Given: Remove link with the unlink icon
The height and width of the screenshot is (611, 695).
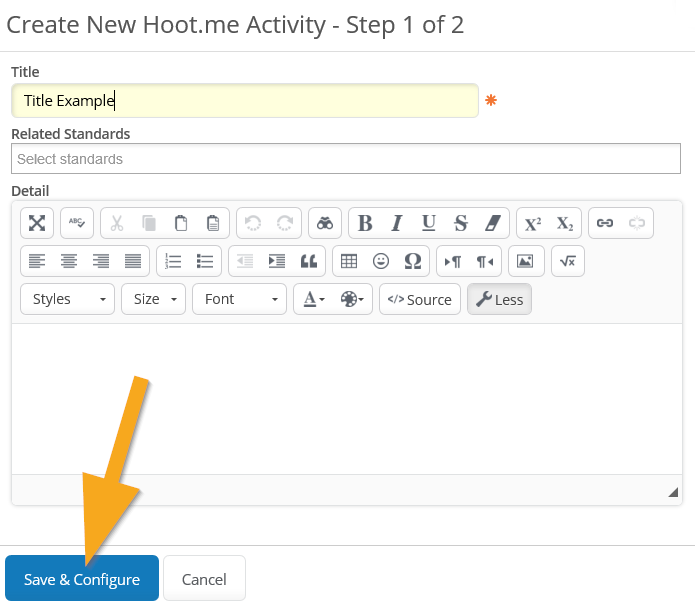Looking at the screenshot, I should 637,223.
